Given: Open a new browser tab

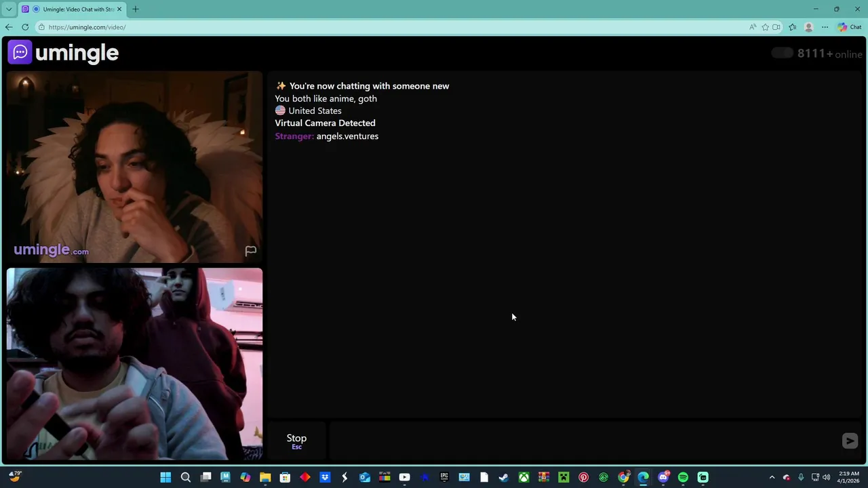Looking at the screenshot, I should point(136,9).
